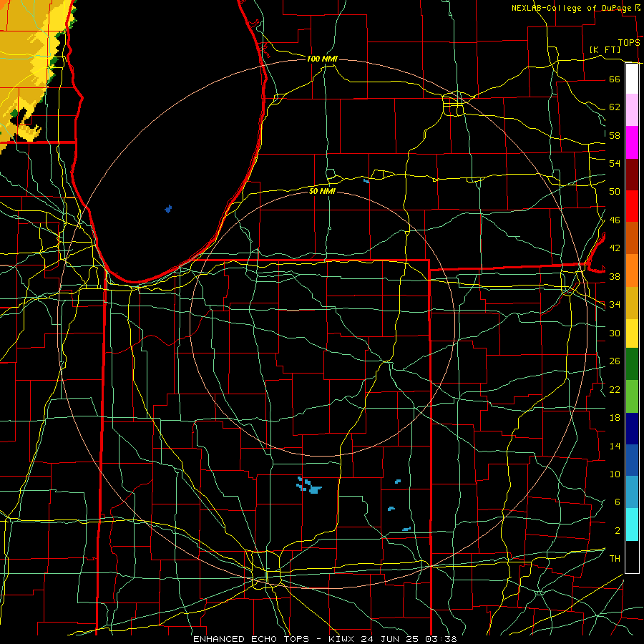Screen dimensions: 644x644
Task: Click the "[K FT]" units label
Action: [x=605, y=49]
